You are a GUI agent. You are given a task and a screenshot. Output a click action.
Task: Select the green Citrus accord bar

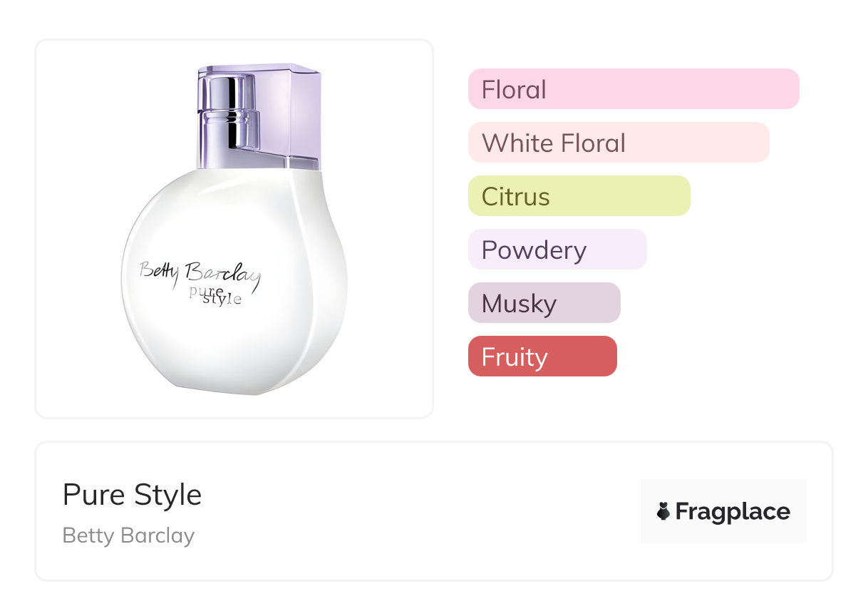click(x=579, y=196)
